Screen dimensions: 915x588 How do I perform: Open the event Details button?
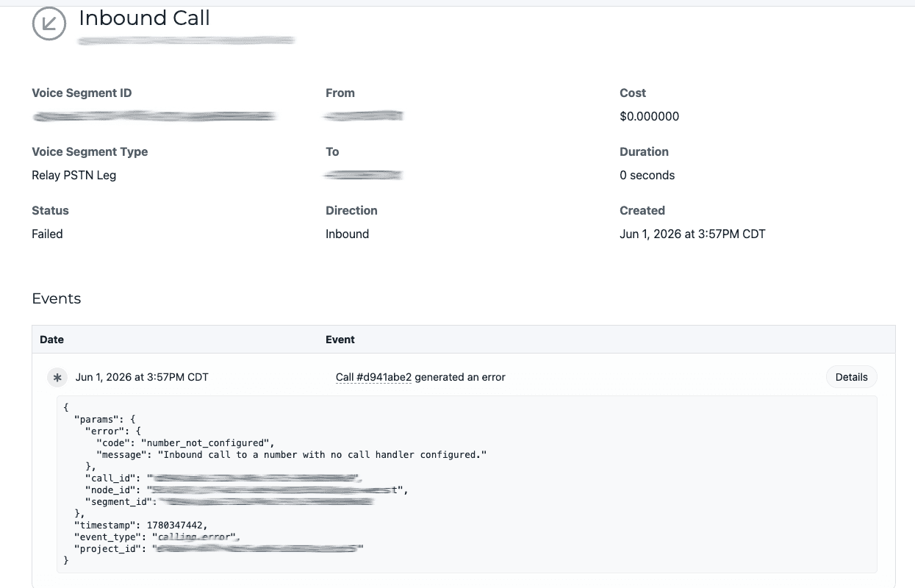[851, 377]
